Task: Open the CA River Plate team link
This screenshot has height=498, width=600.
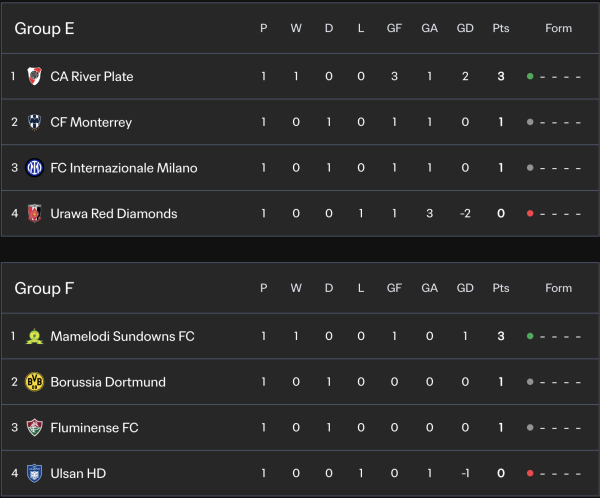Action: pyautogui.click(x=91, y=76)
